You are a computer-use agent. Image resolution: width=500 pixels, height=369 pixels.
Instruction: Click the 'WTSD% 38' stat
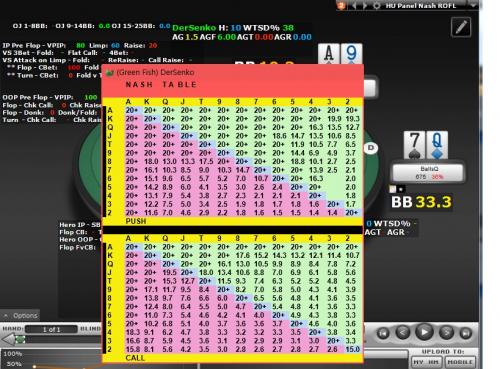click(x=268, y=28)
